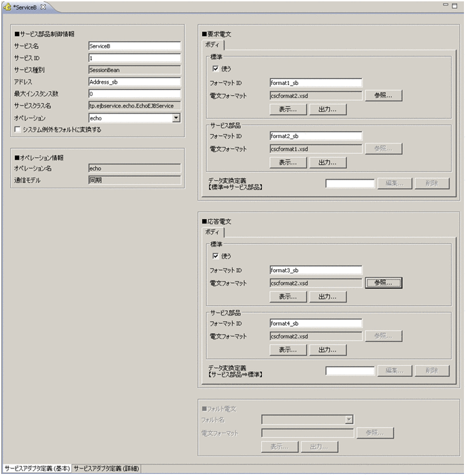Viewport: 466px width, 476px height.
Task: Click the format4_sb フォーマット ID field
Action: pyautogui.click(x=316, y=323)
